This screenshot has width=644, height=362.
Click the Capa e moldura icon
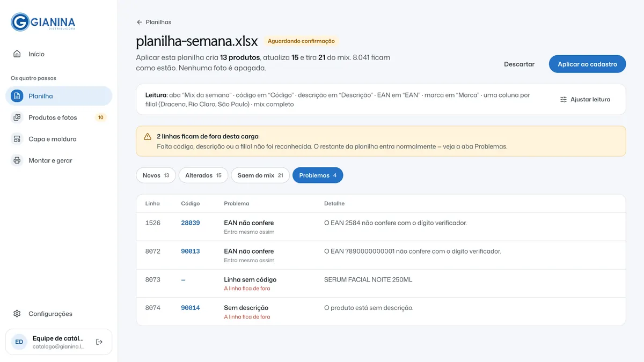click(17, 139)
